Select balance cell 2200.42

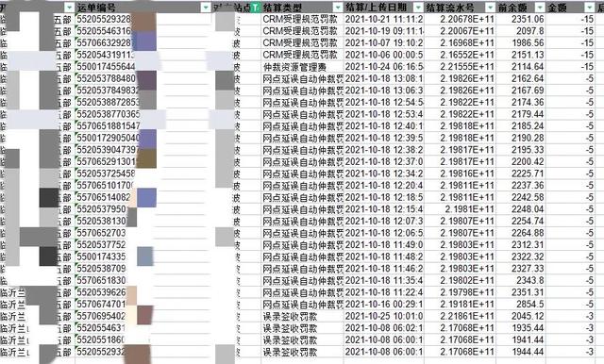521,162
